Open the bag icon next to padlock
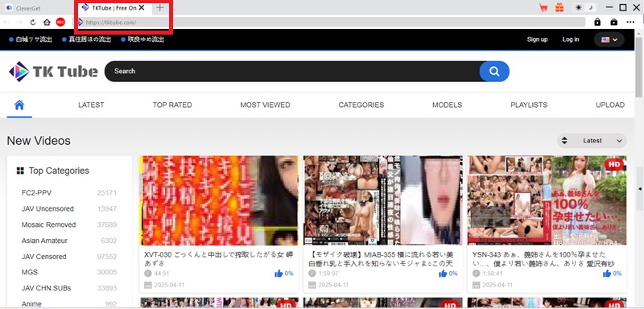The image size is (644, 309). [613, 23]
